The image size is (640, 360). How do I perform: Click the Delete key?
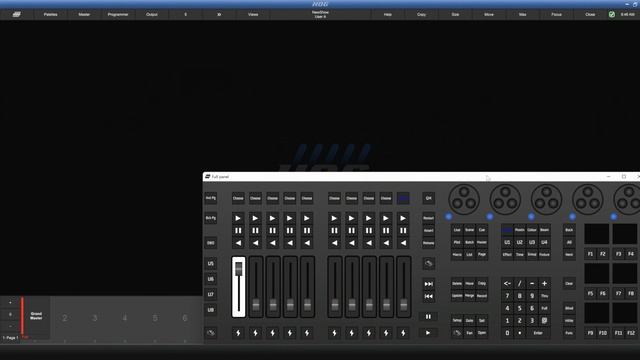[x=457, y=284]
